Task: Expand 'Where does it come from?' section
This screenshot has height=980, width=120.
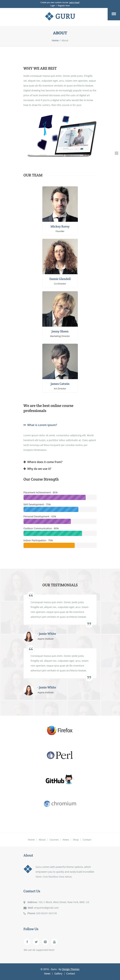Action: [43, 462]
